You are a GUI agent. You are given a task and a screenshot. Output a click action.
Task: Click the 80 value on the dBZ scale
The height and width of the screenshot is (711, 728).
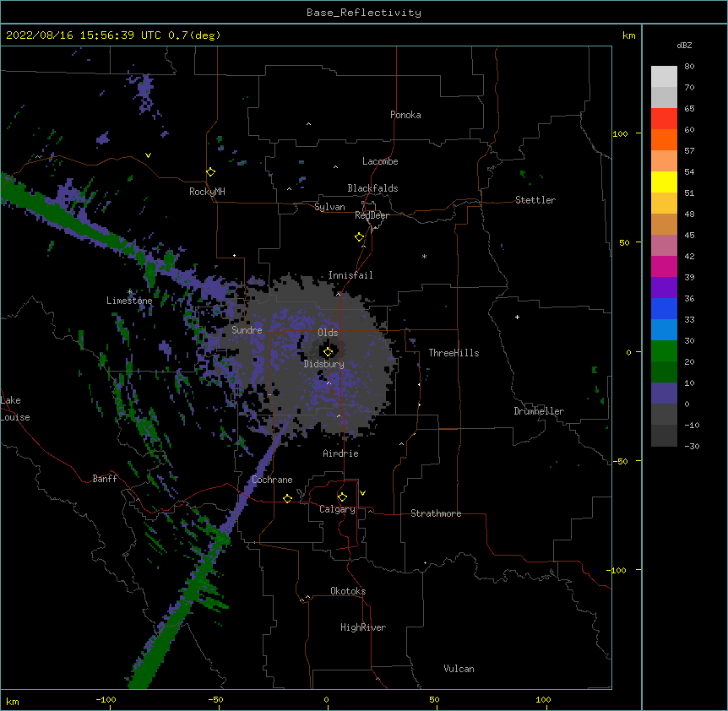point(689,67)
